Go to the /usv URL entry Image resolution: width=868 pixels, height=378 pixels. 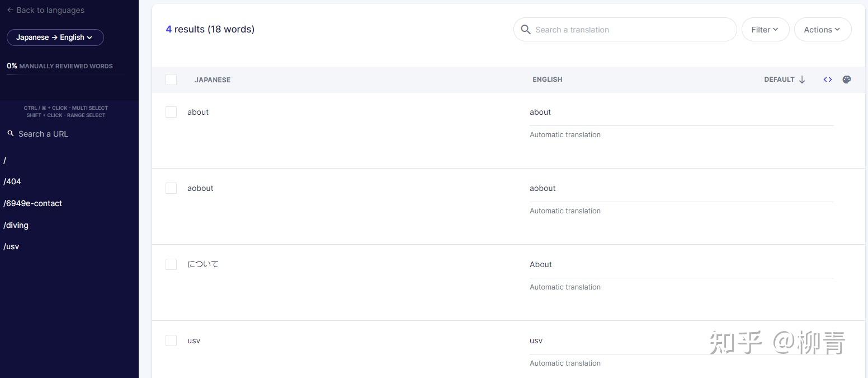11,246
